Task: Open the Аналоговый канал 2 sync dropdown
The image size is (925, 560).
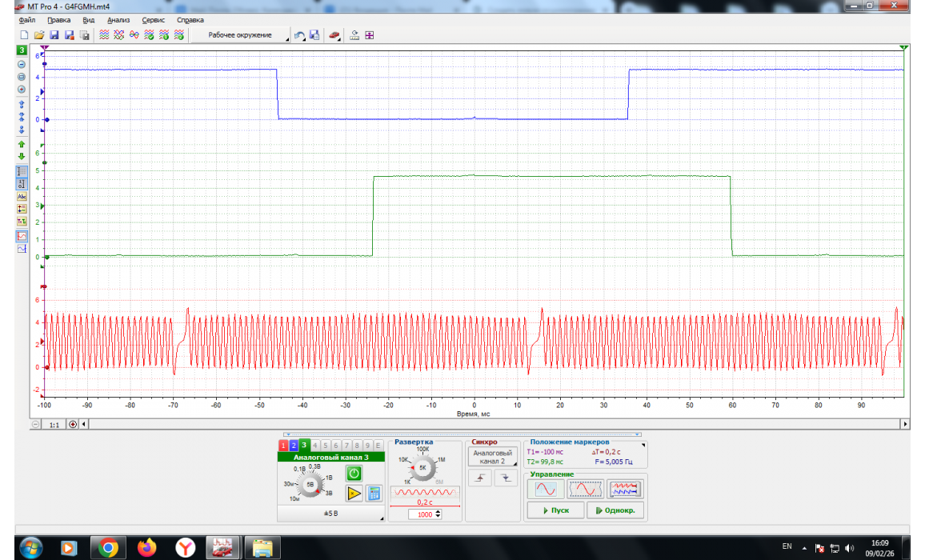Action: coord(492,457)
